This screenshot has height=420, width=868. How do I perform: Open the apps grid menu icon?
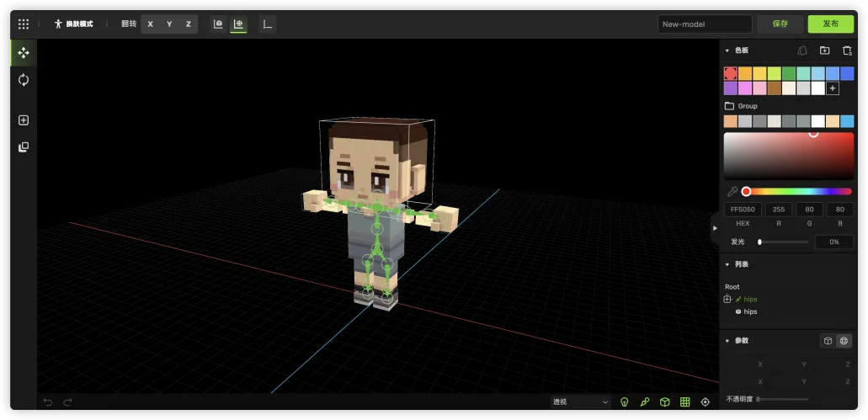(x=24, y=24)
